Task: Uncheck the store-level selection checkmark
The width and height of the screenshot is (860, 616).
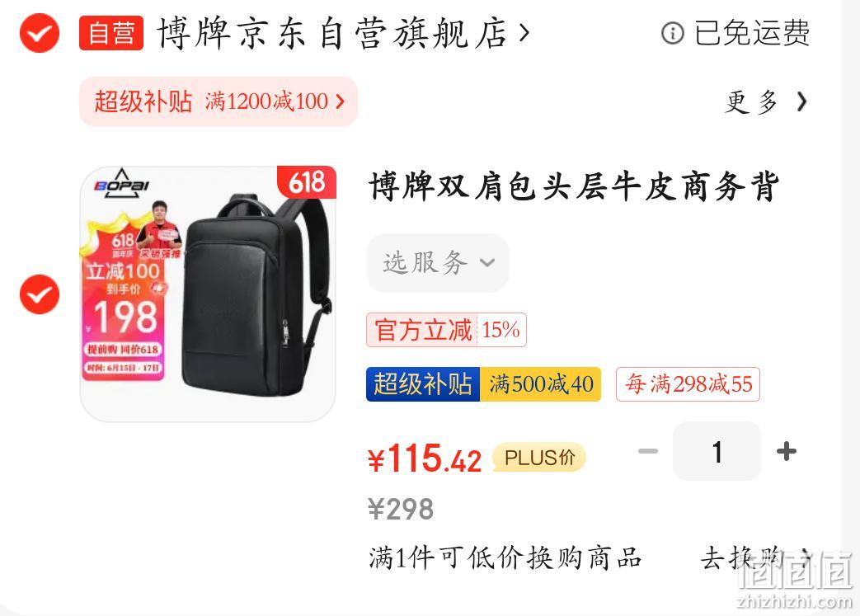Action: (40, 34)
